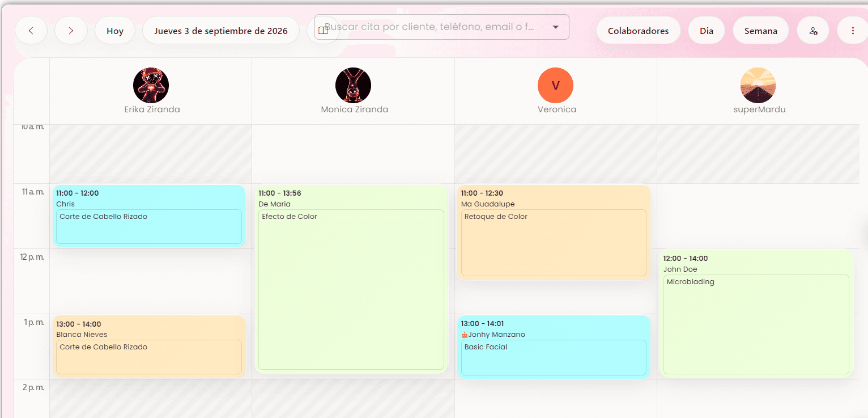Click superMardu's sunset avatar
Screen dimensions: 868x418
(x=758, y=85)
